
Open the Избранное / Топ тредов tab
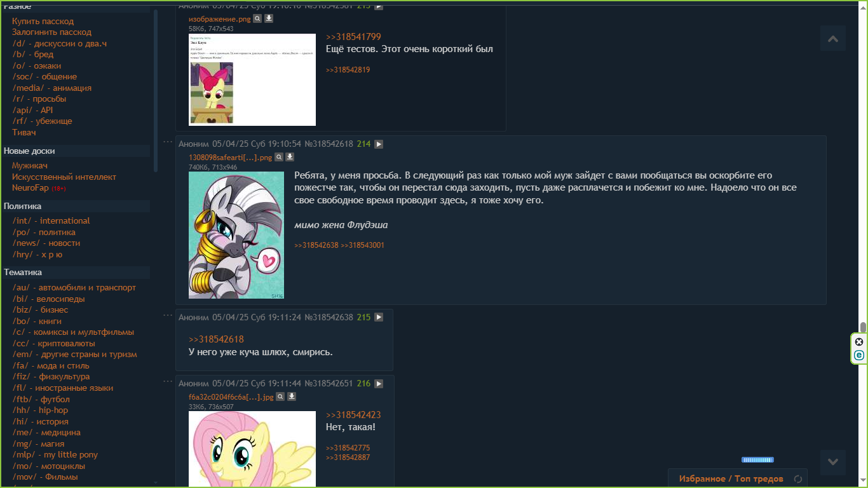point(731,479)
